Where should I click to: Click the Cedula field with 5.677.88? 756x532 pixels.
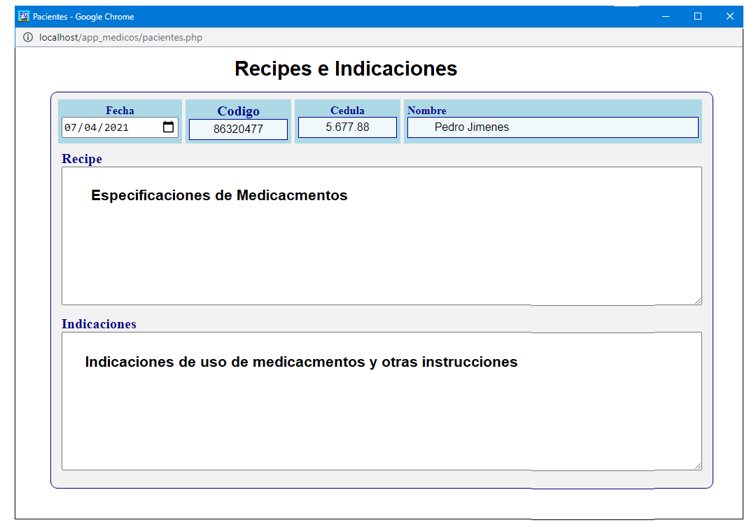coord(347,127)
